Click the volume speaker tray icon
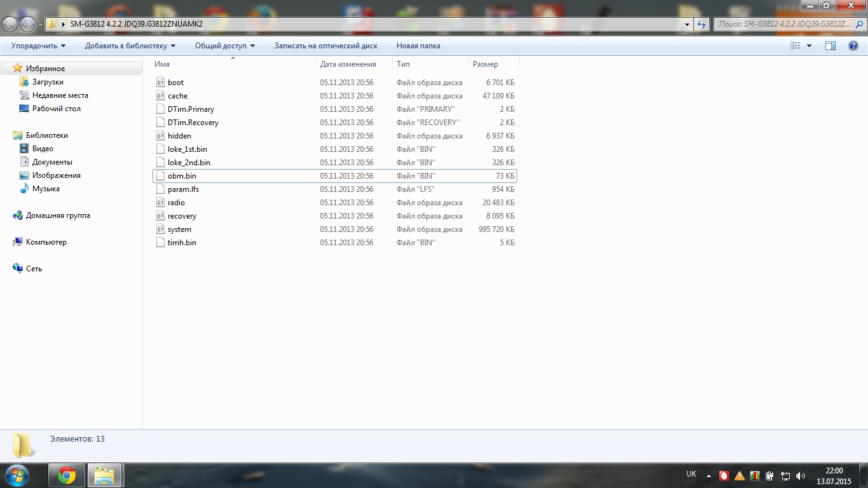 (x=801, y=475)
